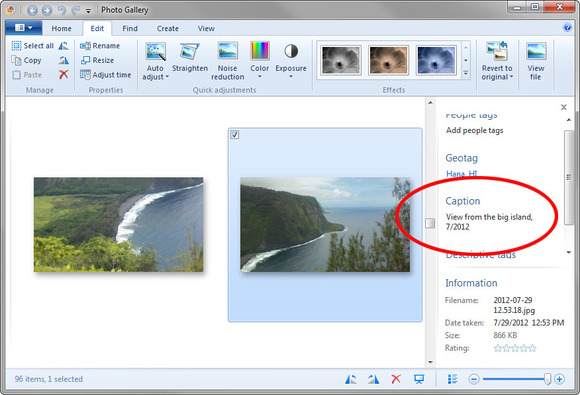The width and height of the screenshot is (580, 395).
Task: Click the 12:53 PM time taken value
Action: pyautogui.click(x=548, y=323)
